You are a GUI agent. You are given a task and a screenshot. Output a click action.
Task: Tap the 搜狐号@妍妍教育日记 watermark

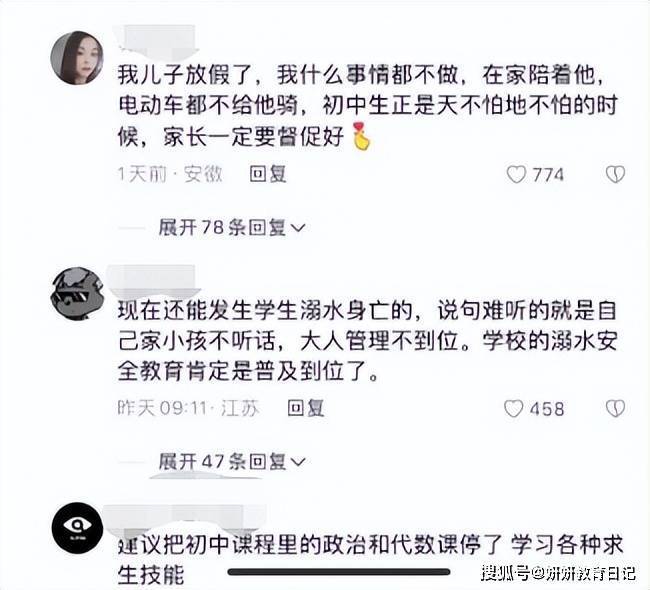click(x=558, y=573)
